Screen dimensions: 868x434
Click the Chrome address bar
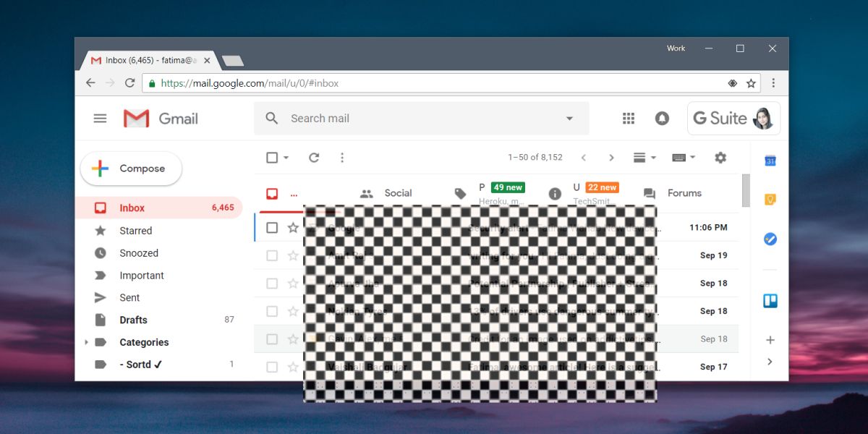tap(452, 83)
